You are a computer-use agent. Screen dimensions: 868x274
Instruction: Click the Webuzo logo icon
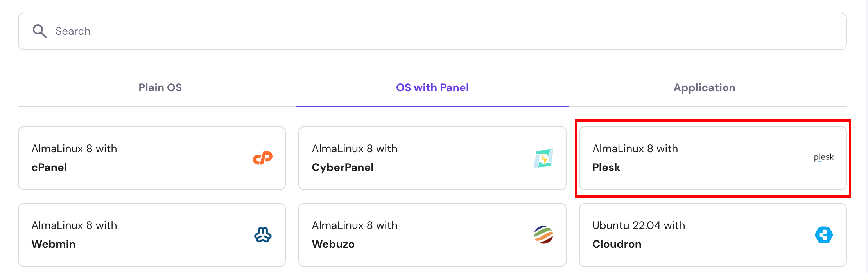(x=543, y=235)
